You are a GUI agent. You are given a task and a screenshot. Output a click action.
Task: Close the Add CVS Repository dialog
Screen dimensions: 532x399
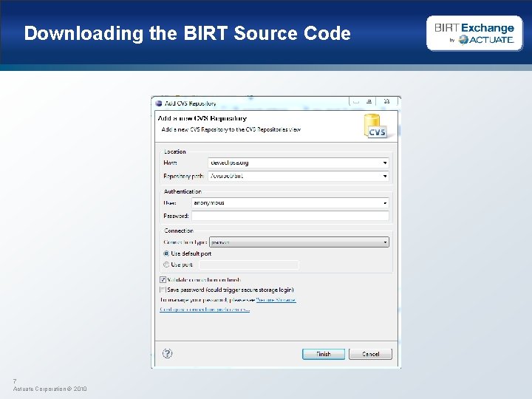coord(386,101)
